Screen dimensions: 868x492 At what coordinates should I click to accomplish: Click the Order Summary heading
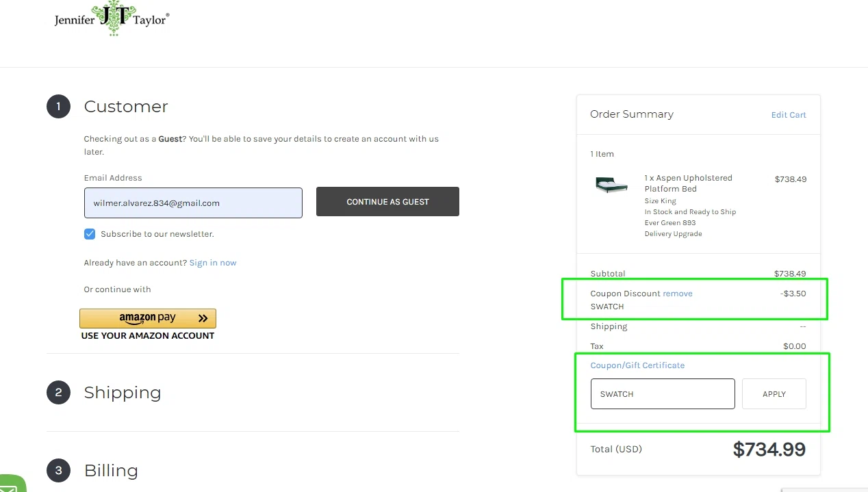(632, 114)
